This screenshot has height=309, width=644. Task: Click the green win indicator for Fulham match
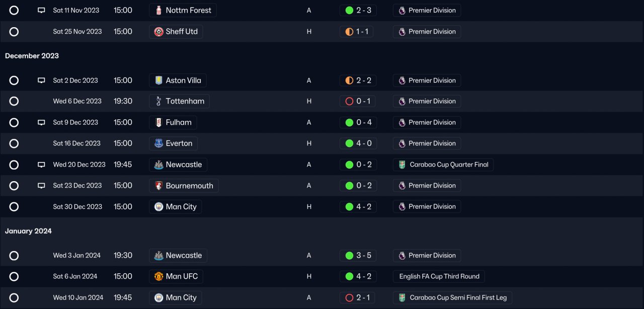(349, 122)
